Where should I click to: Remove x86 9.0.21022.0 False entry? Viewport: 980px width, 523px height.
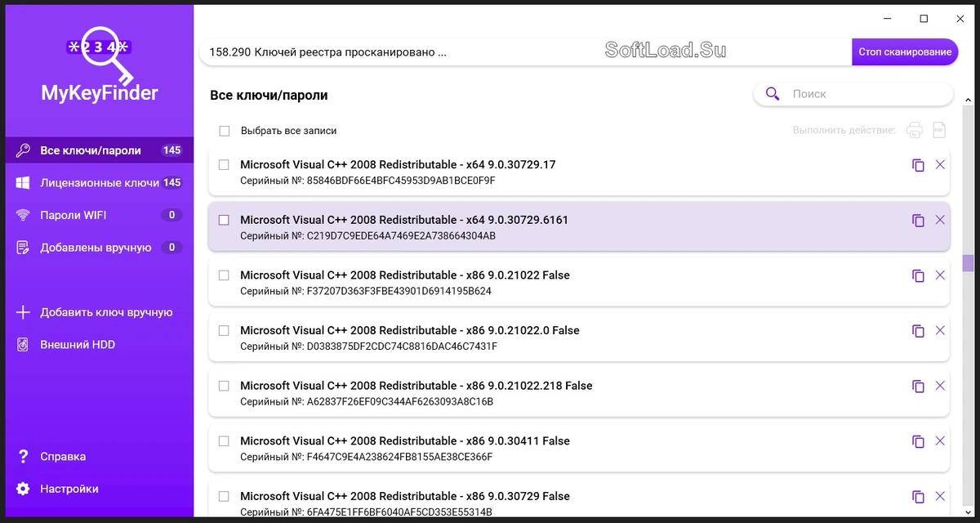click(x=940, y=331)
